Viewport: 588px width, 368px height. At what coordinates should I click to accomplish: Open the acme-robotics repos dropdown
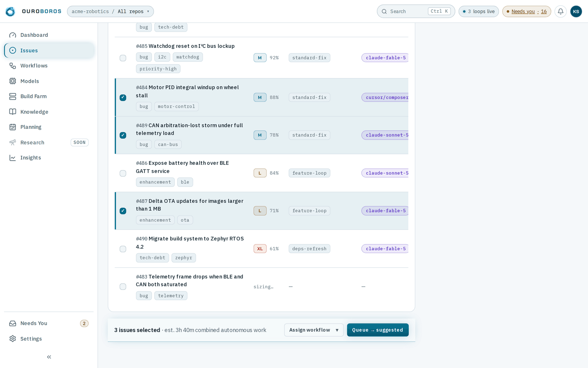pyautogui.click(x=110, y=11)
